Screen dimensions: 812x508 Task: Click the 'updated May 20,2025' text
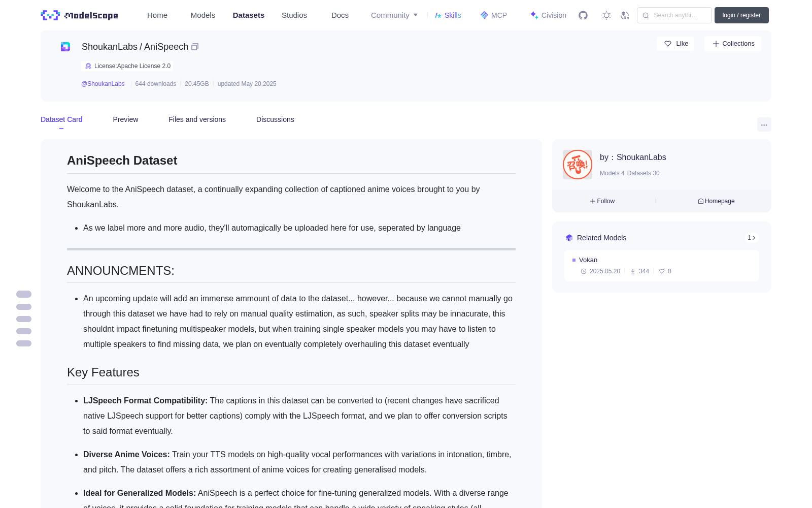point(247,84)
